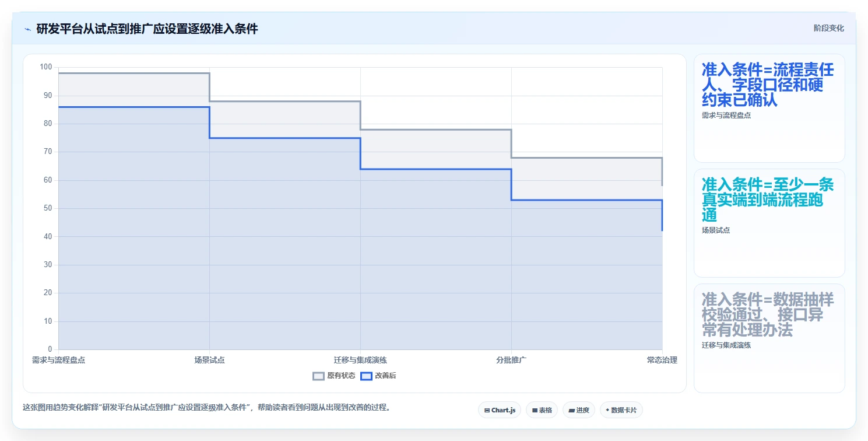Click the y-axis value 50

(48, 208)
